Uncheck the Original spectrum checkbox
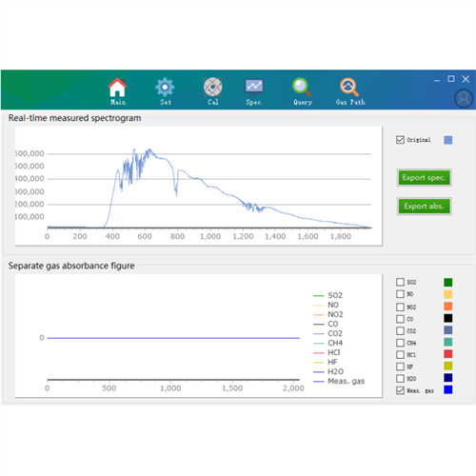476x476 pixels. click(x=400, y=140)
